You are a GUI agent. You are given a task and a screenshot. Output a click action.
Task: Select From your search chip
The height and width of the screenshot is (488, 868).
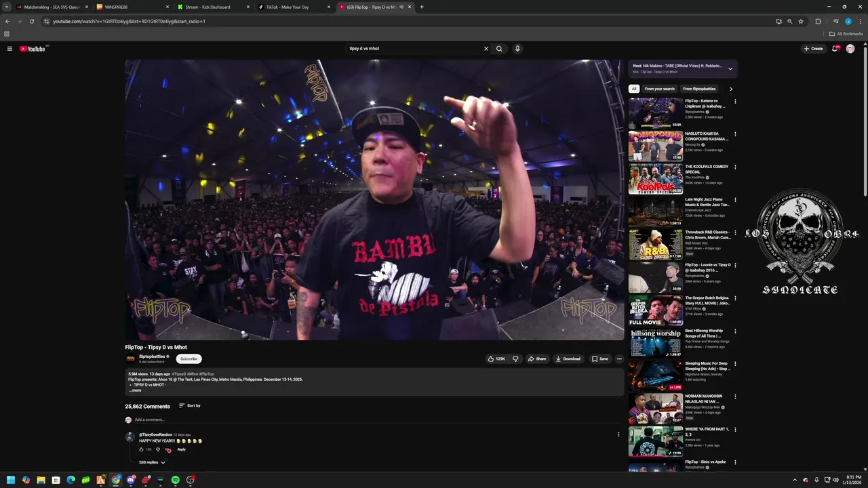tap(660, 89)
